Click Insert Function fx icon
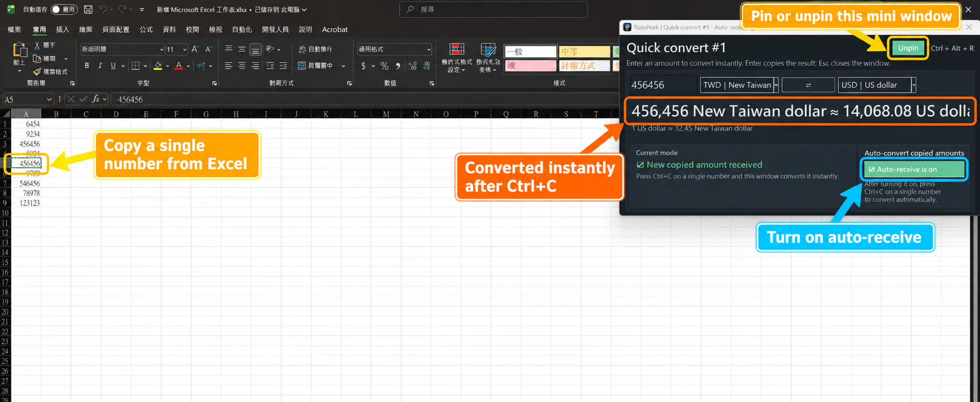Screen dimensions: 980x402 pos(96,99)
